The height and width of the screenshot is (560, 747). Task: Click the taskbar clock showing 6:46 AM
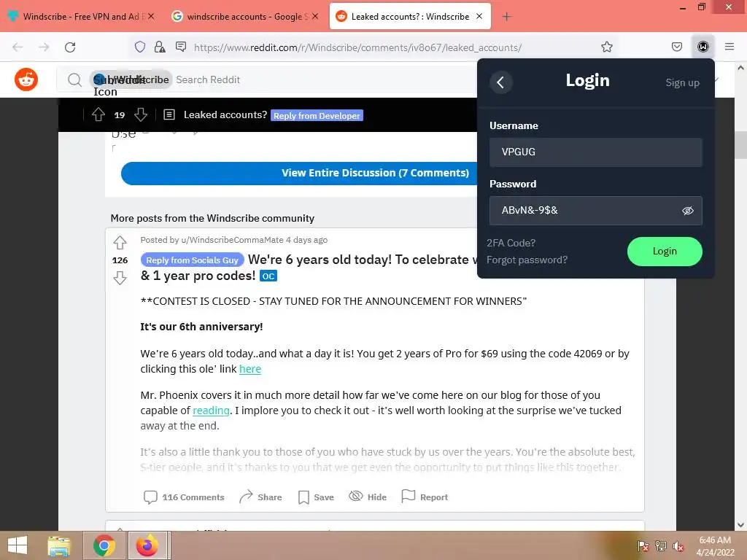pos(715,546)
